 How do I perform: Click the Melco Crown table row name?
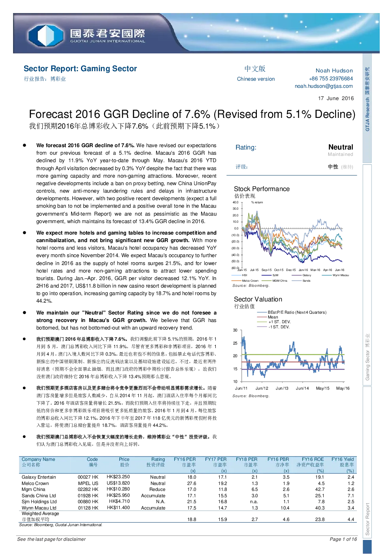pos(35,483)
